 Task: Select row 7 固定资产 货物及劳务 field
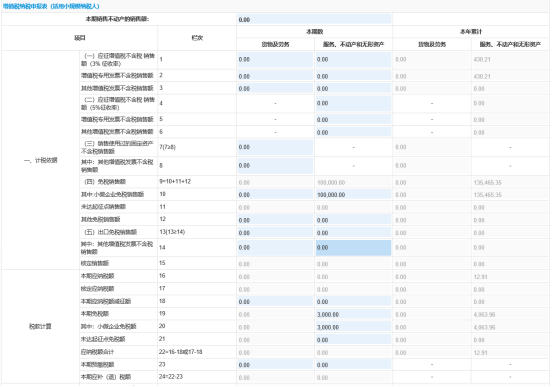tap(275, 147)
